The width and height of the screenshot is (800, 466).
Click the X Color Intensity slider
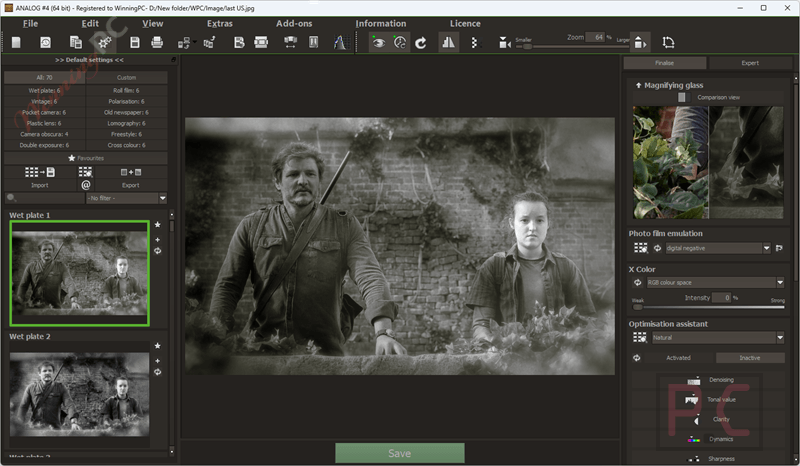click(x=708, y=307)
